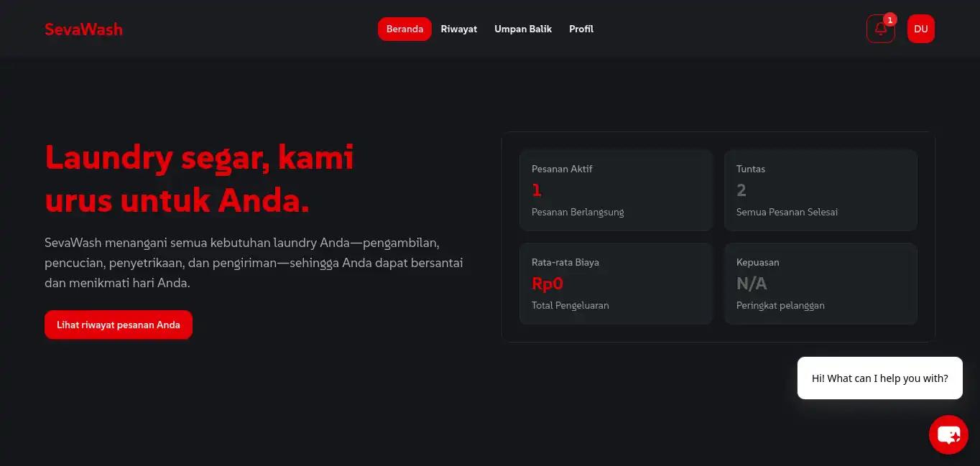Select the Rata-rata Biaya stat card

tap(616, 284)
